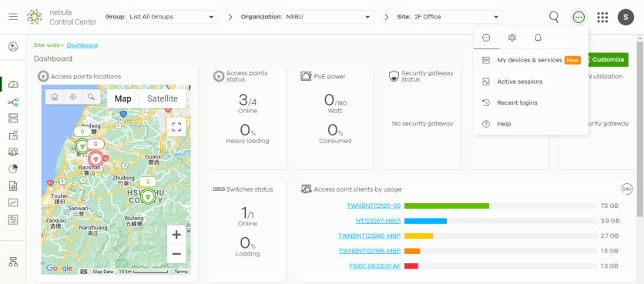Click the search magnifier icon in header
Screen dimensions: 644x284
554,17
